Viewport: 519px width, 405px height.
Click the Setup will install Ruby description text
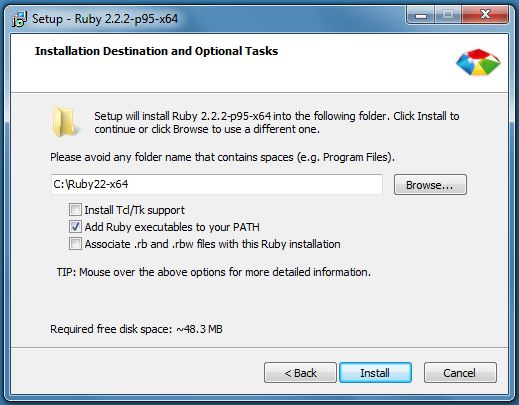(x=277, y=122)
